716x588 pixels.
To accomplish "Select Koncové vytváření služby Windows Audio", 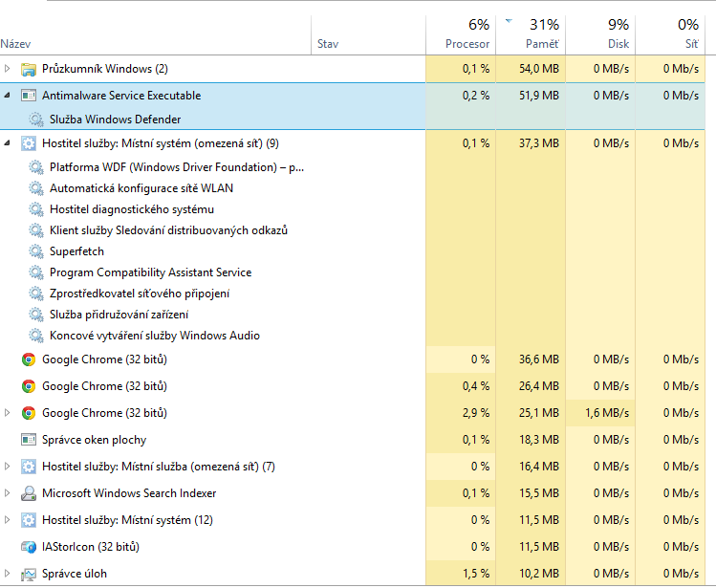I will 154,336.
